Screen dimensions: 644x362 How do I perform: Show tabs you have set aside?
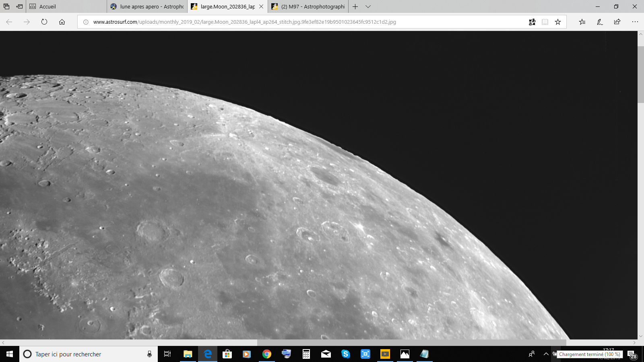6,6
